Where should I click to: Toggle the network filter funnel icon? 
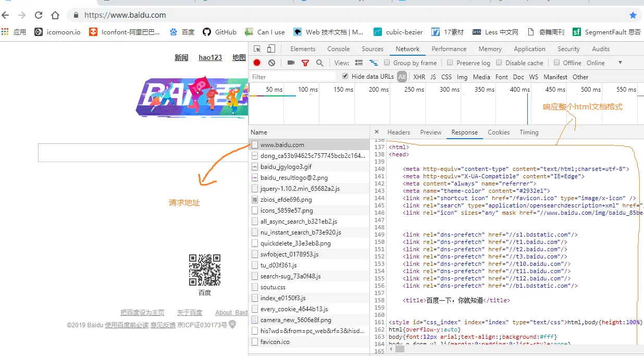[x=305, y=63]
